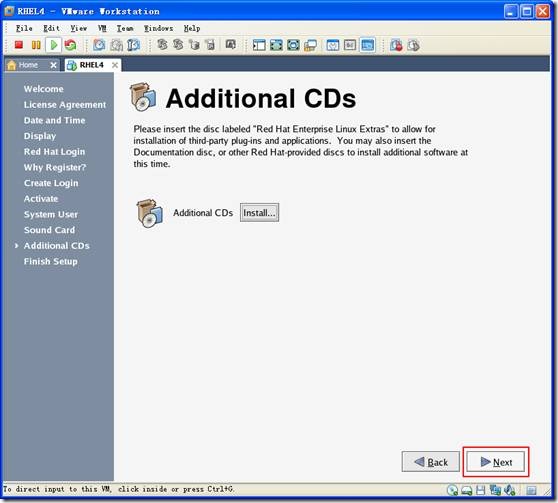The height and width of the screenshot is (503, 558).
Task: Click "Additional CDs" step in the sidebar
Action: coord(57,246)
